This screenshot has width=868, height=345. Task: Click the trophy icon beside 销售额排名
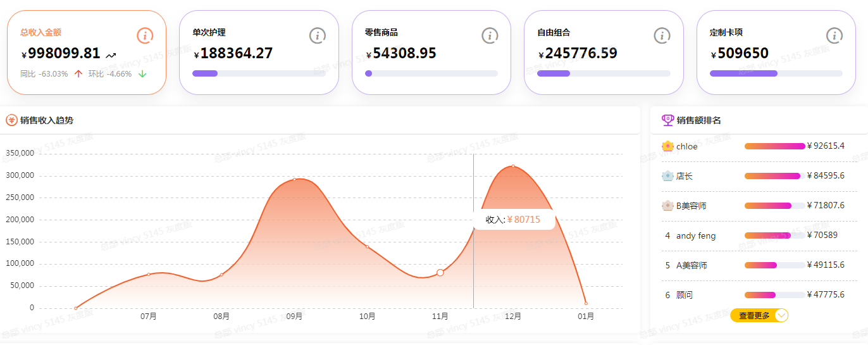668,120
